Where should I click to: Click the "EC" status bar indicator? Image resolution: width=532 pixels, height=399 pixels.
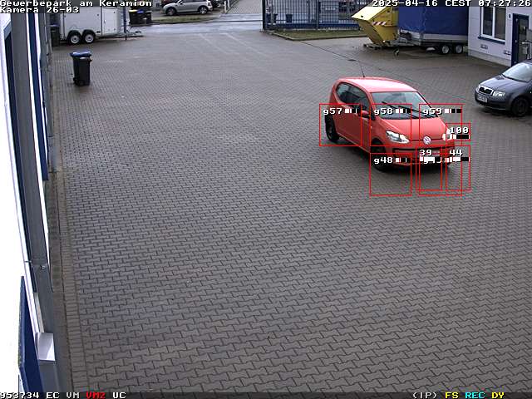click(52, 396)
